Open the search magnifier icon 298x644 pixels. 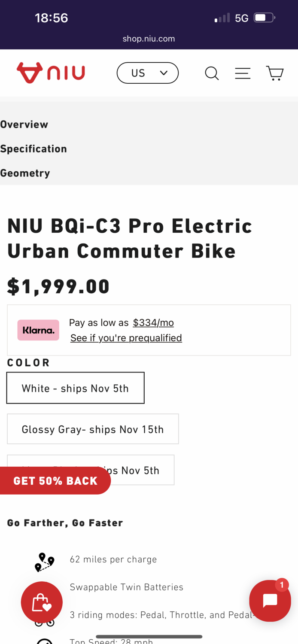coord(212,73)
